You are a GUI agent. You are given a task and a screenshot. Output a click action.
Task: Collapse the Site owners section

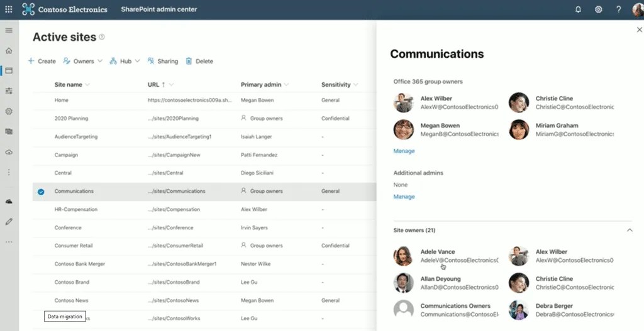pos(629,230)
